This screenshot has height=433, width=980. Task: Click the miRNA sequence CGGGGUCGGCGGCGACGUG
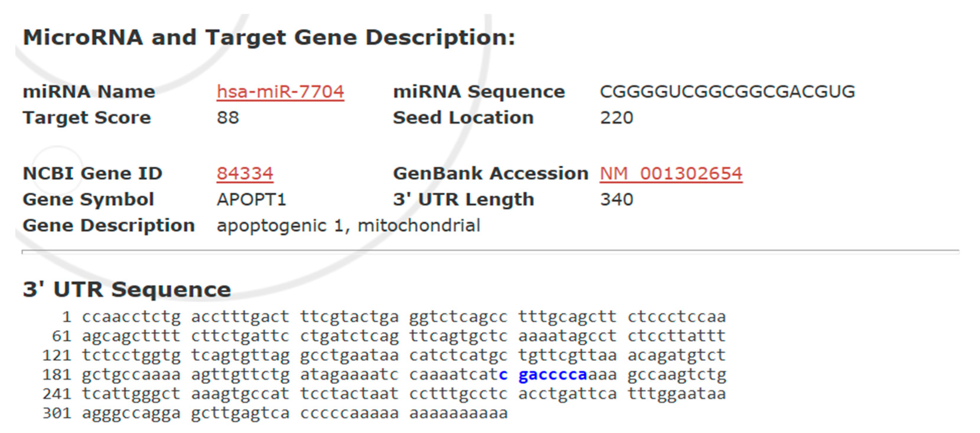pyautogui.click(x=727, y=92)
